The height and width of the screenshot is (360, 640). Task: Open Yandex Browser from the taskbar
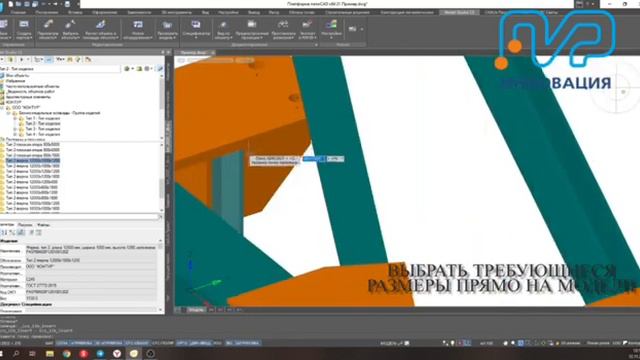pyautogui.click(x=117, y=354)
